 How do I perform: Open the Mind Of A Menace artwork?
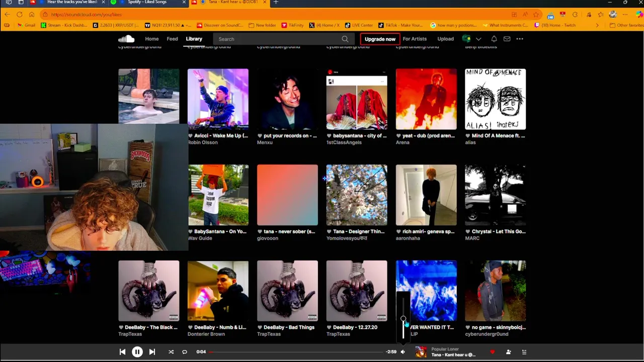496,99
